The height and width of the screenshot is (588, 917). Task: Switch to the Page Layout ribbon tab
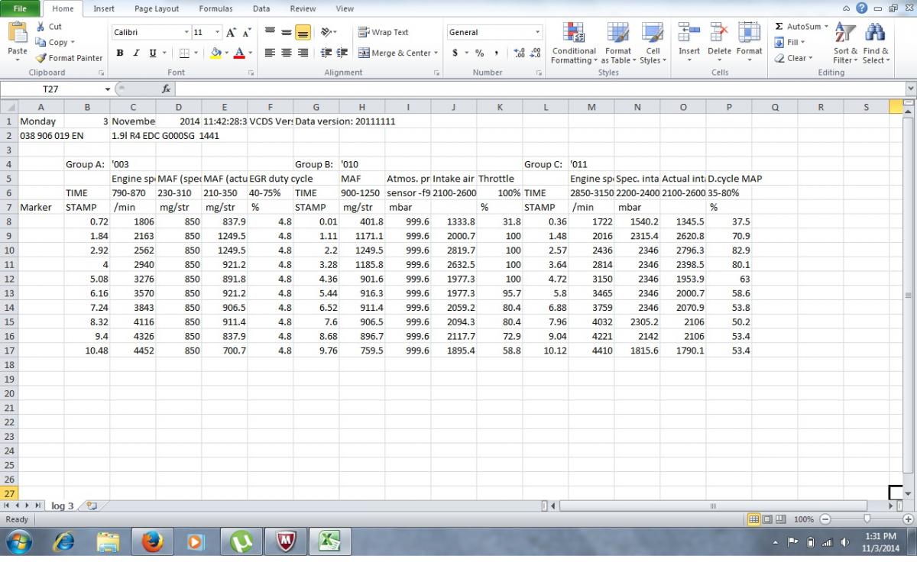[x=157, y=9]
